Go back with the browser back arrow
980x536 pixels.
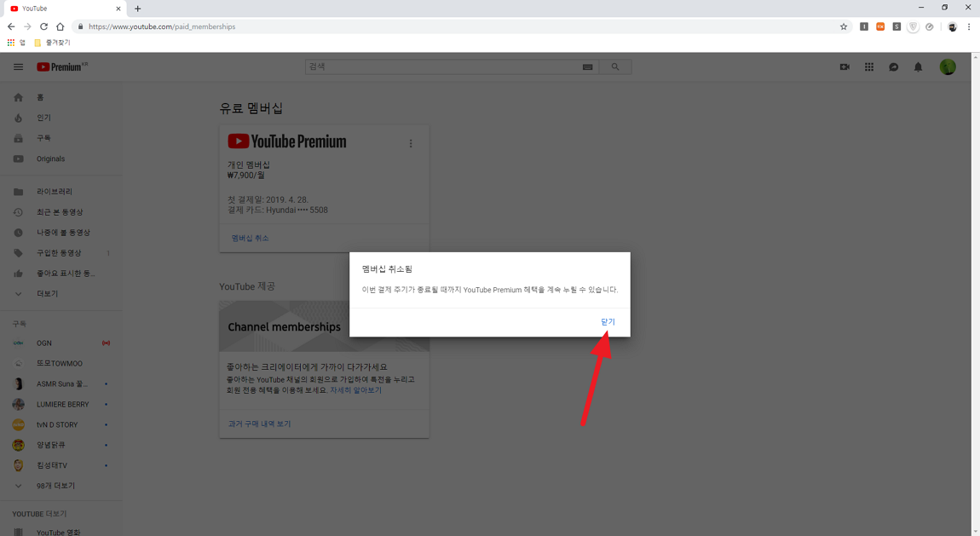11,26
